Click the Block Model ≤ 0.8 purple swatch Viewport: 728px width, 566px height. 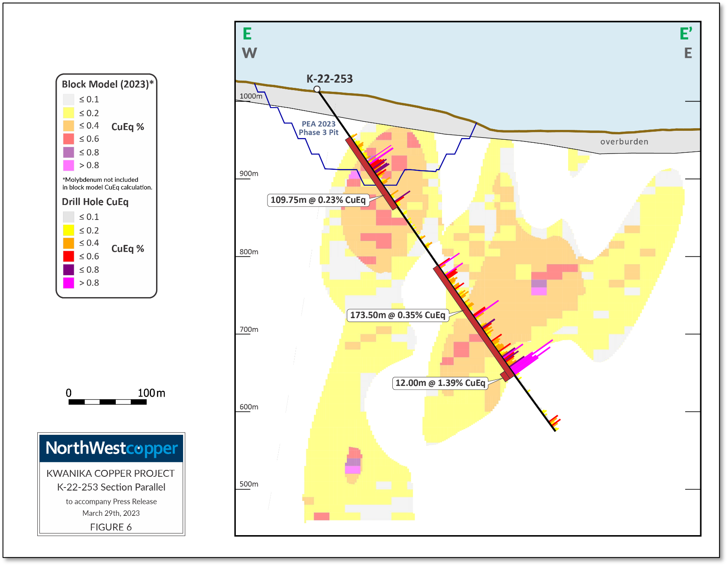click(69, 152)
